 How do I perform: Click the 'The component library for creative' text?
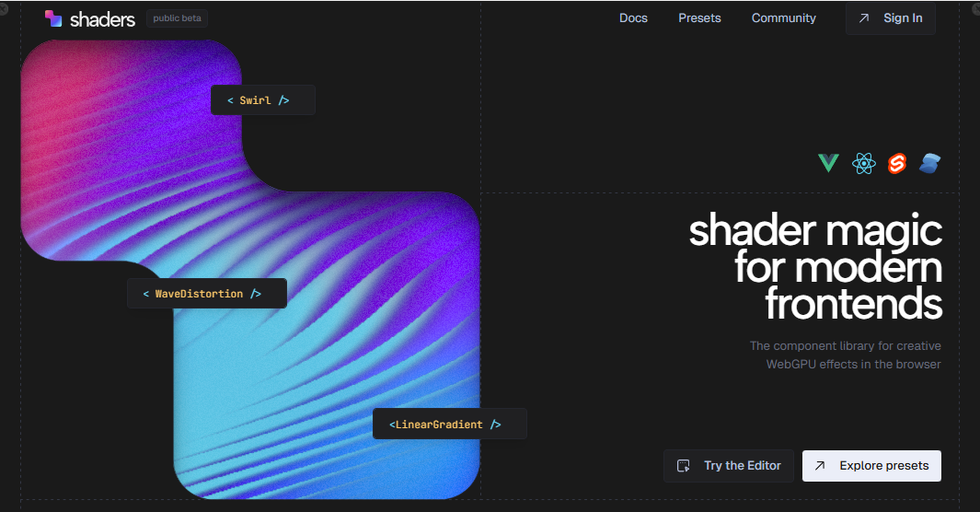[x=845, y=345]
